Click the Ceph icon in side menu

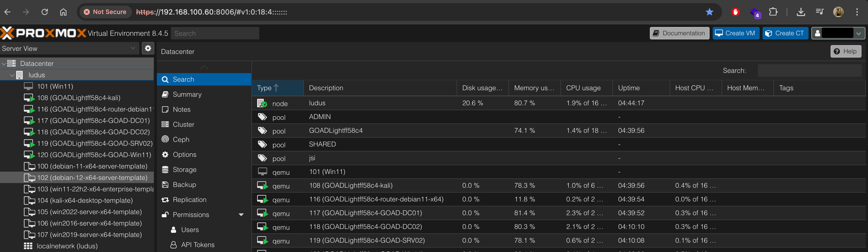click(x=165, y=139)
